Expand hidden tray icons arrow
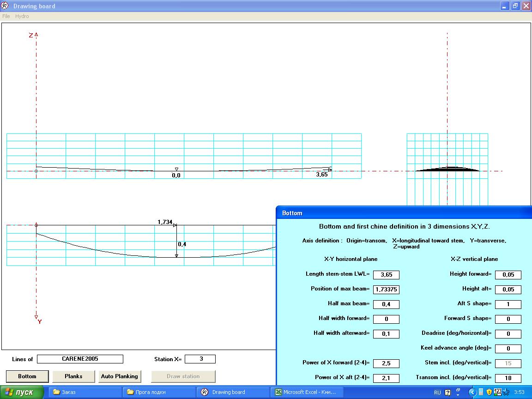532x399 pixels. point(472,392)
